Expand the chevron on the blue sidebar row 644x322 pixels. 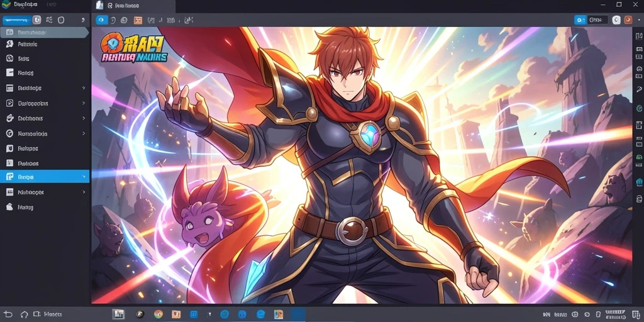coord(84,177)
